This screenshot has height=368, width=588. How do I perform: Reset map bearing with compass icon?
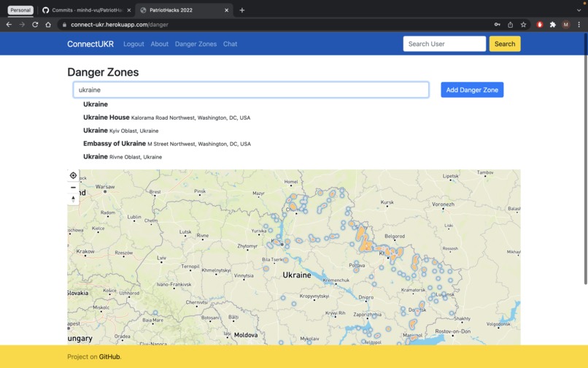click(x=73, y=199)
